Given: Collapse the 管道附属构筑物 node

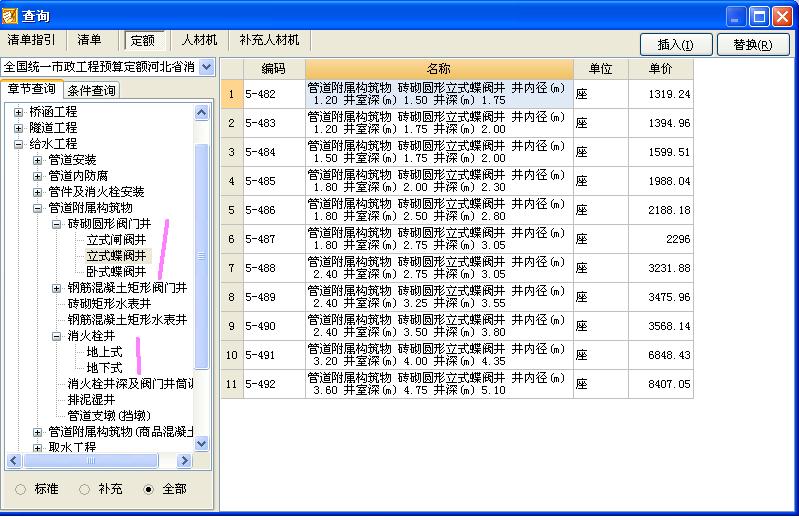Looking at the screenshot, I should 37,208.
